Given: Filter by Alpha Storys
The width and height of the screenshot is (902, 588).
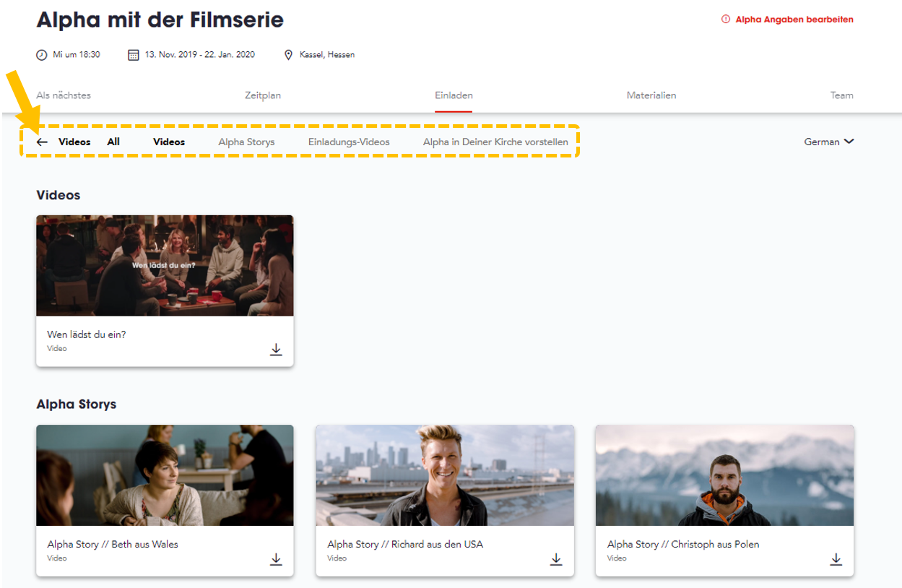Looking at the screenshot, I should [x=246, y=142].
